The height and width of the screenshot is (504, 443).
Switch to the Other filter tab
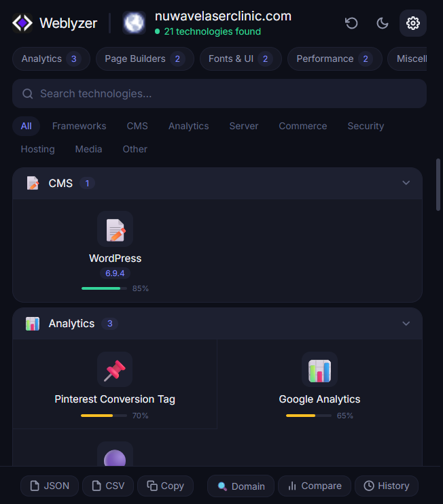pyautogui.click(x=135, y=149)
